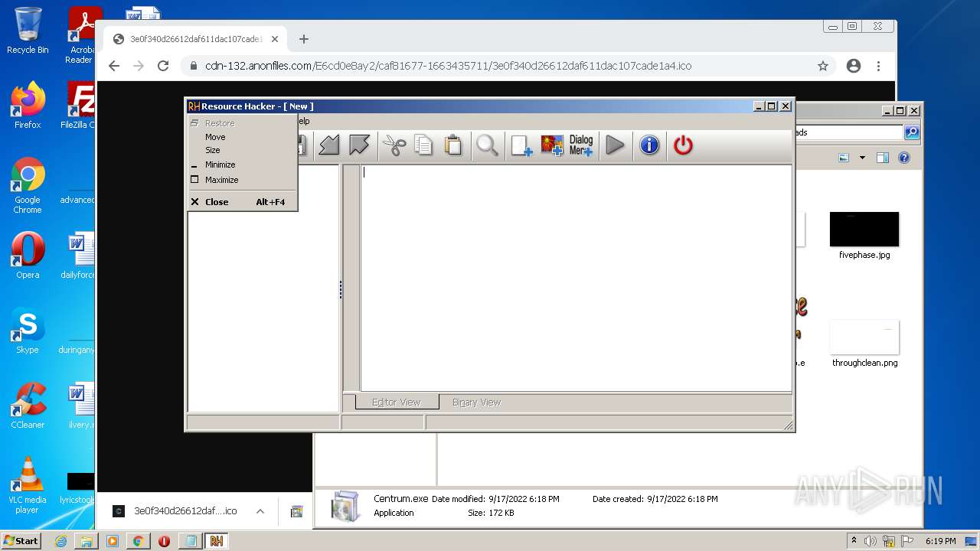Image resolution: width=980 pixels, height=551 pixels.
Task: Click the Explorer help question-mark icon
Action: point(904,158)
